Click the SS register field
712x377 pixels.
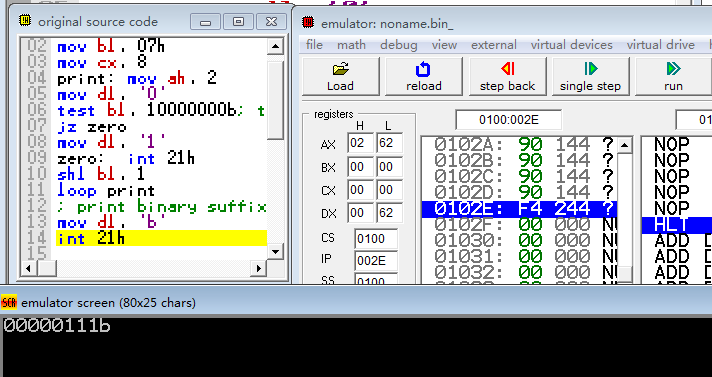click(x=376, y=278)
